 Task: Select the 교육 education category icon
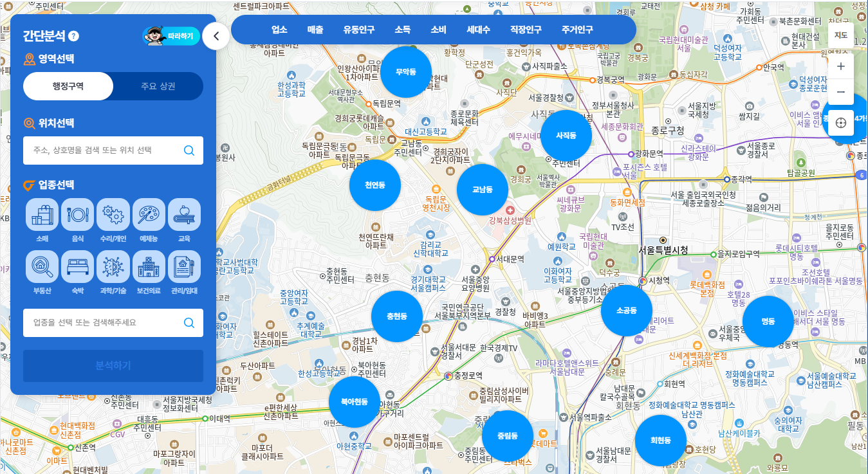tap(184, 215)
